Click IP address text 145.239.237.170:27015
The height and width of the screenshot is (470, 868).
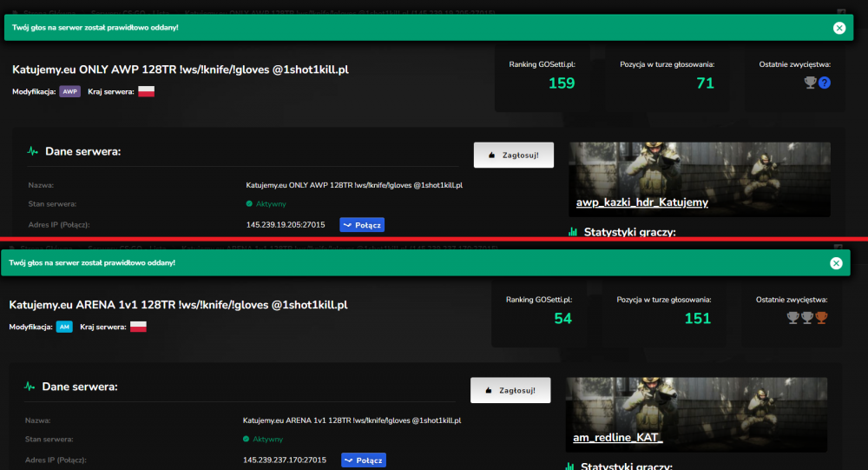tap(285, 460)
